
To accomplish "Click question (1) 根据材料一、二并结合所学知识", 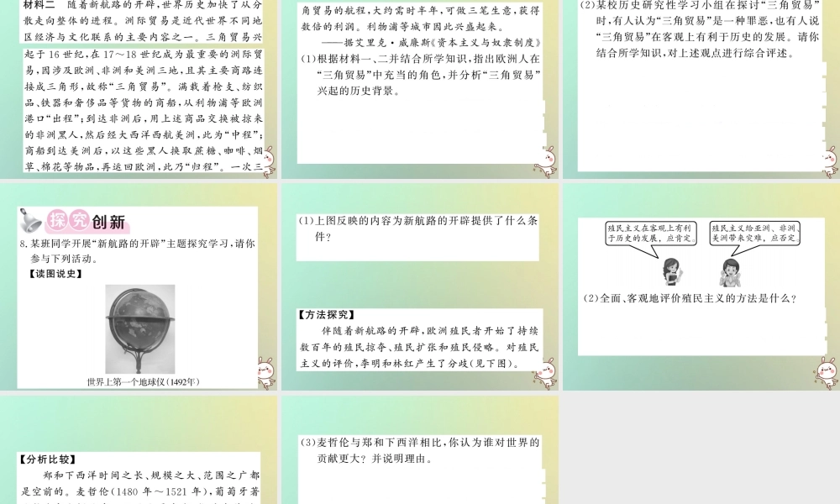I will 420,75.
